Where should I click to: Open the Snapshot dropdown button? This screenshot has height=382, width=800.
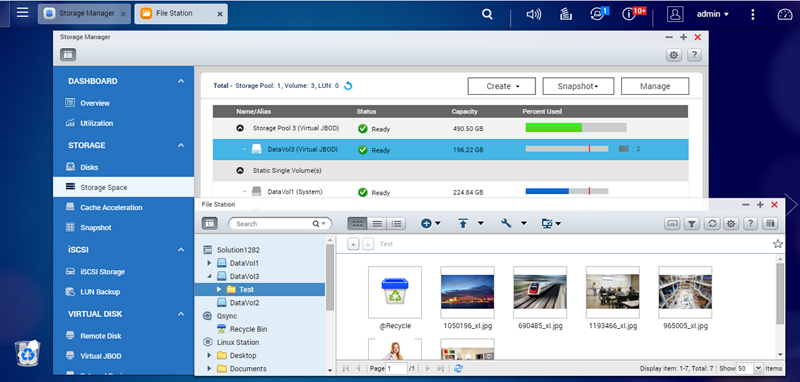pos(578,86)
